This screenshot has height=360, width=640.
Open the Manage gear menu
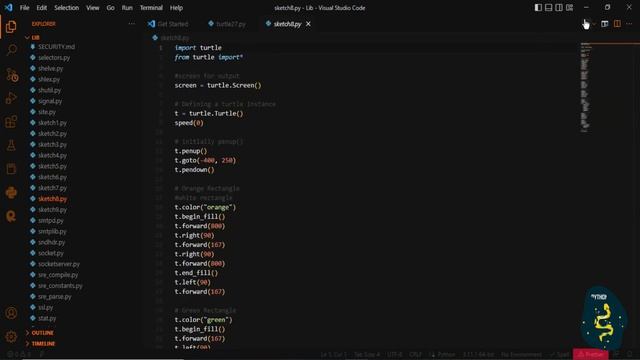click(x=11, y=336)
